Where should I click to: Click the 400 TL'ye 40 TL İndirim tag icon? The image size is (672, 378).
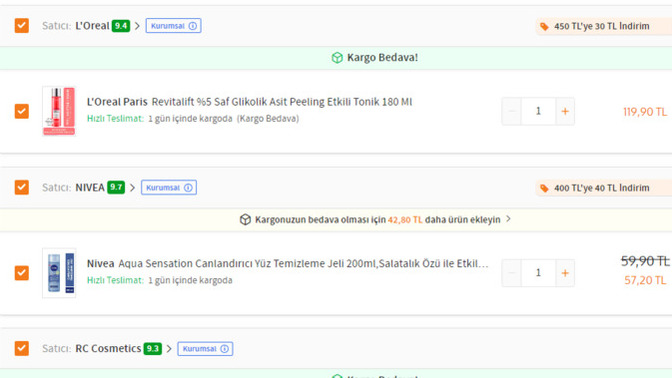[544, 188]
